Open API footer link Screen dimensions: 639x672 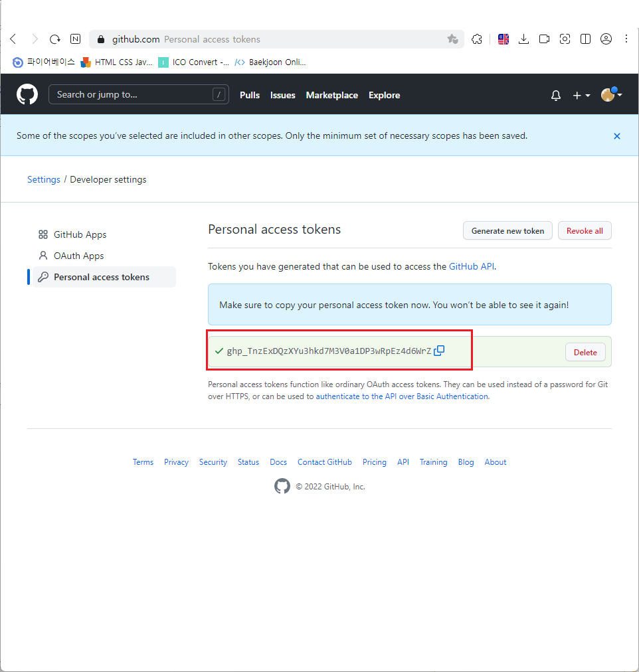coord(403,462)
